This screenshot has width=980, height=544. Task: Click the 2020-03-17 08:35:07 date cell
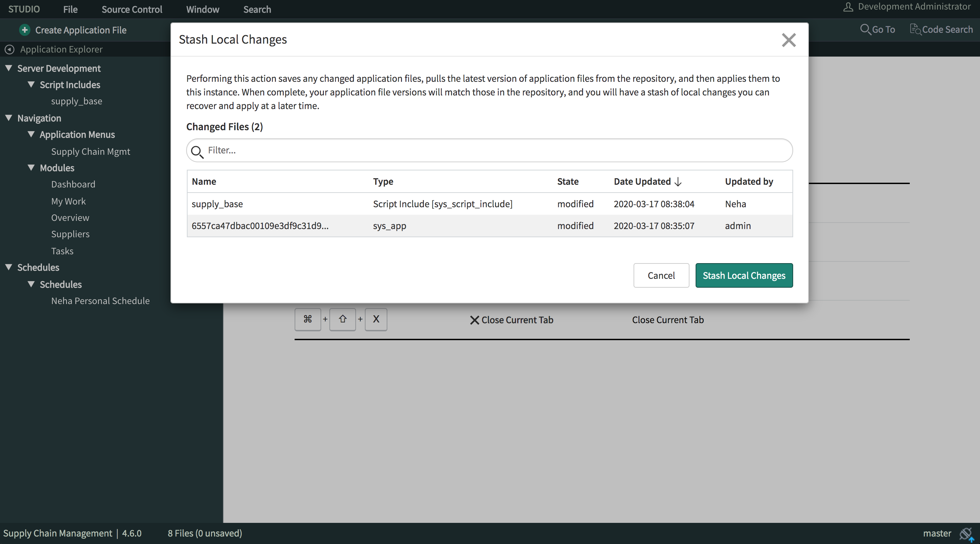tap(654, 226)
